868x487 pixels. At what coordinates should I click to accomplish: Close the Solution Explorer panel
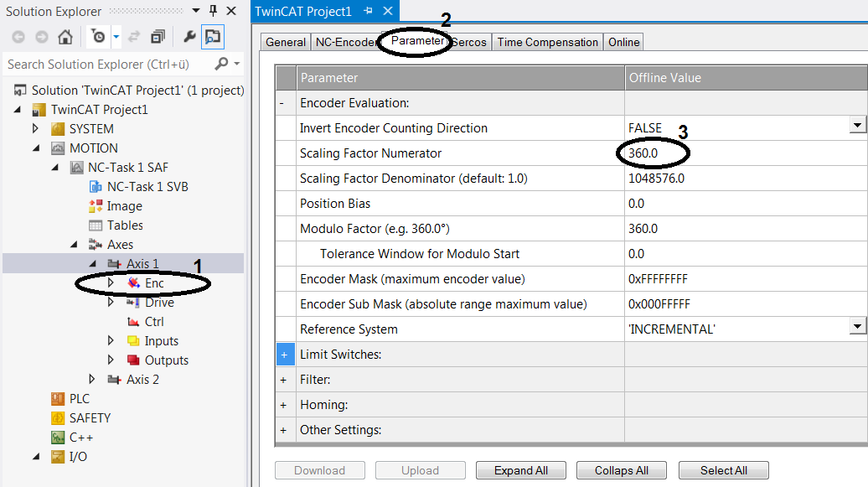tap(231, 11)
